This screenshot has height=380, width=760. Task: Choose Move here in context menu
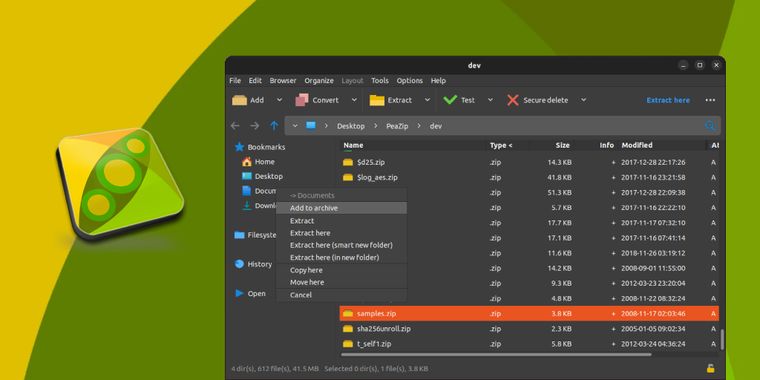pos(341,282)
